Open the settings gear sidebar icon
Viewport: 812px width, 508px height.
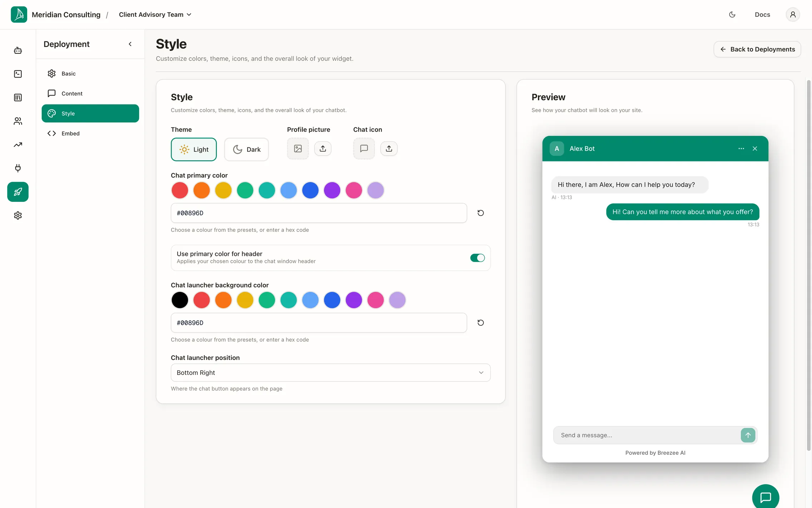coord(18,215)
